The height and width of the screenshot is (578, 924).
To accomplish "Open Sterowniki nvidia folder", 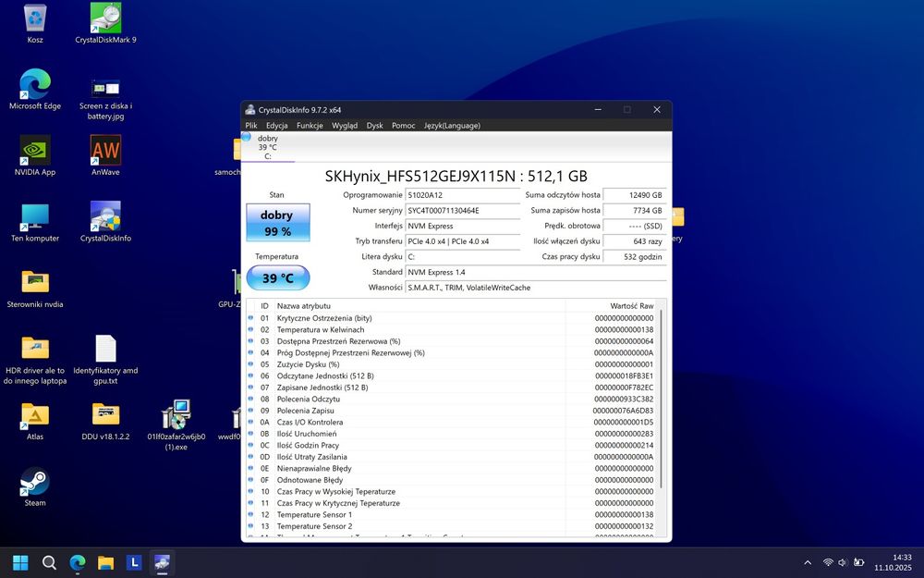I will click(35, 288).
